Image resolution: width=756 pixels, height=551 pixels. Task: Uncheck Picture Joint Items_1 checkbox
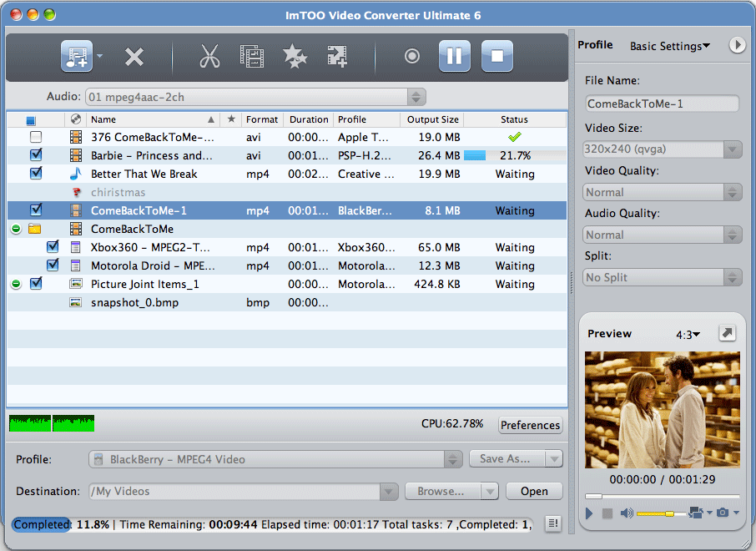point(36,283)
